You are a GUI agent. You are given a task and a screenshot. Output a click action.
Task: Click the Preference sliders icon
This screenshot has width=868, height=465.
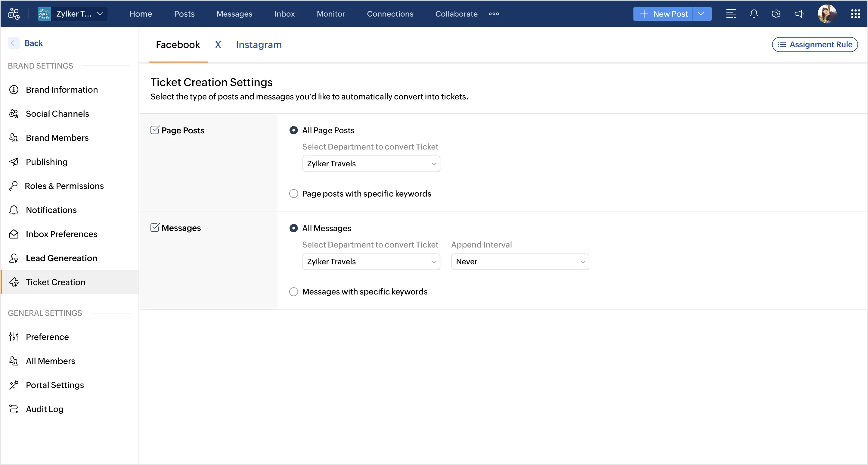[14, 337]
